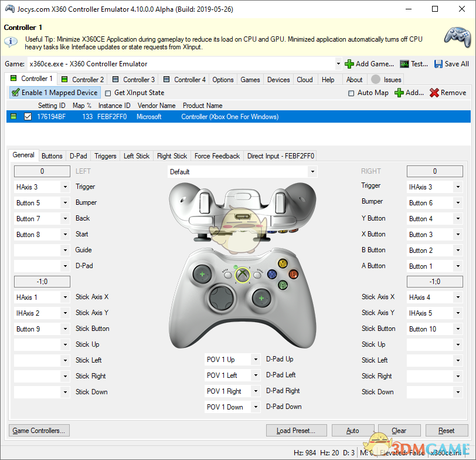The image size is (476, 460).
Task: Uncheck the mapped Xbox One controller row checkbox
Action: pos(26,116)
